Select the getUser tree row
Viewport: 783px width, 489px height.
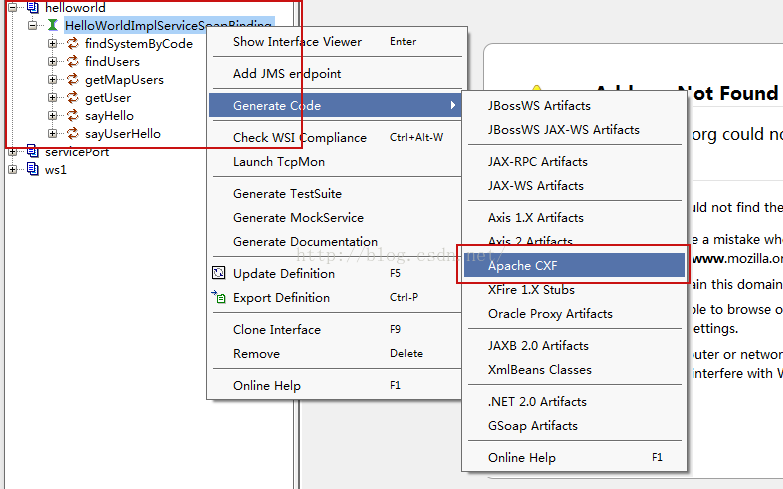click(x=108, y=97)
